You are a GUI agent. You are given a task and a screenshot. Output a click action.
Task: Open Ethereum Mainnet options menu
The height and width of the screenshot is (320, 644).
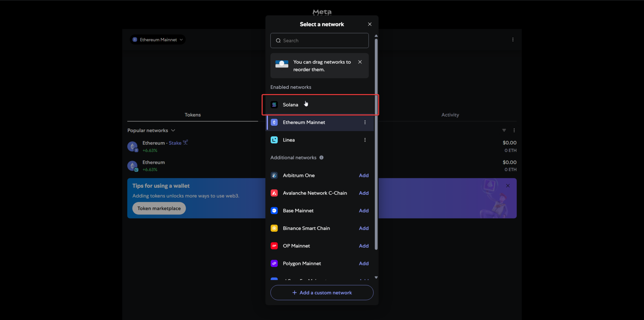tap(365, 122)
